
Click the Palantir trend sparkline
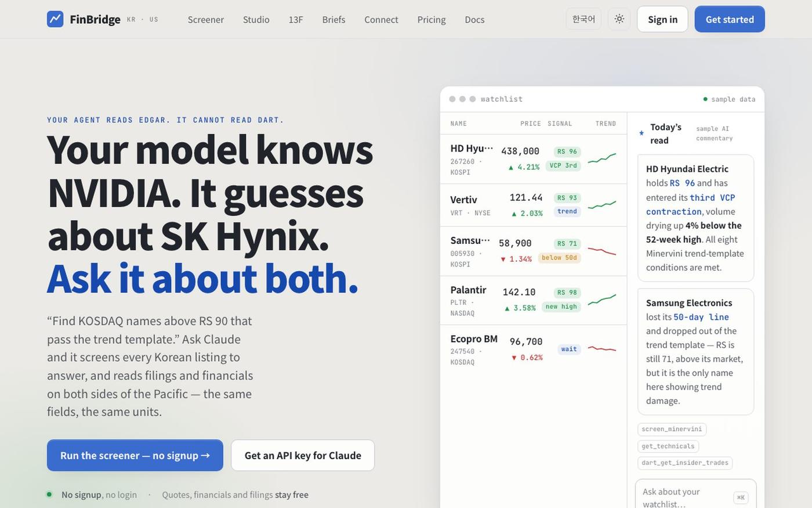[x=602, y=300]
